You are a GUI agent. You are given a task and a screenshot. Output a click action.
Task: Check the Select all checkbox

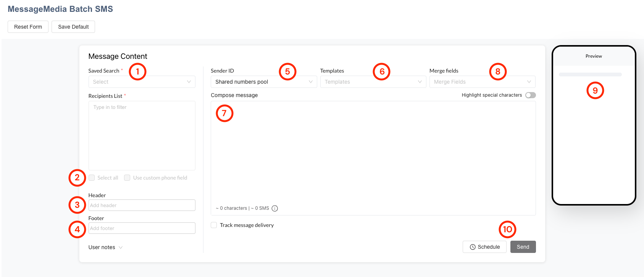(92, 178)
